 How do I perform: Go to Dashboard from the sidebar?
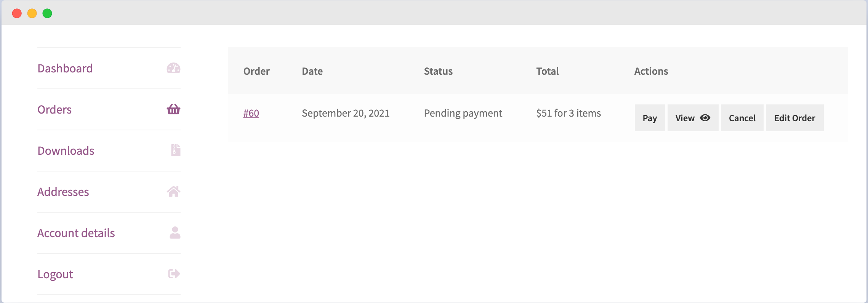(x=65, y=69)
